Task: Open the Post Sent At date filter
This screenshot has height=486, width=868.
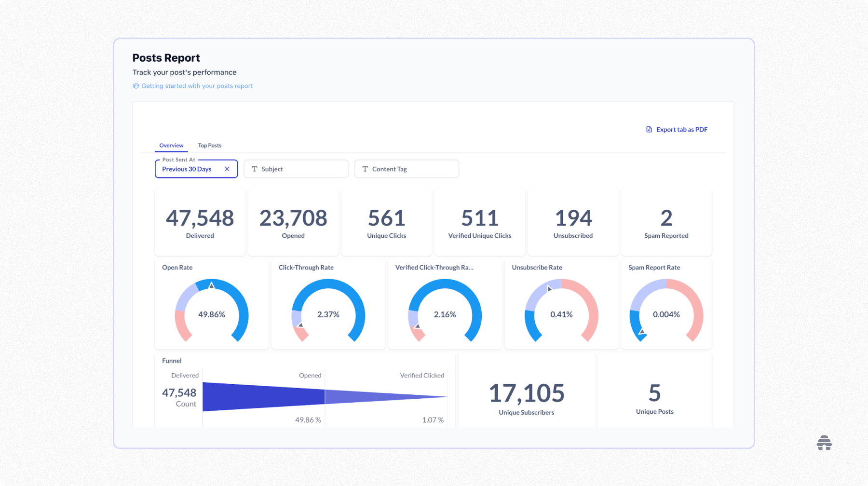Action: pyautogui.click(x=191, y=169)
